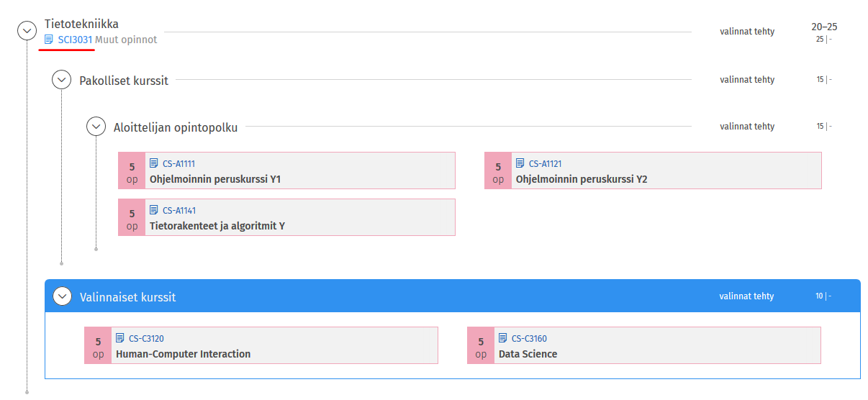Select Tietorakenteet ja algoritmit Y course
Screen dimensions: 868x400
coord(217,226)
